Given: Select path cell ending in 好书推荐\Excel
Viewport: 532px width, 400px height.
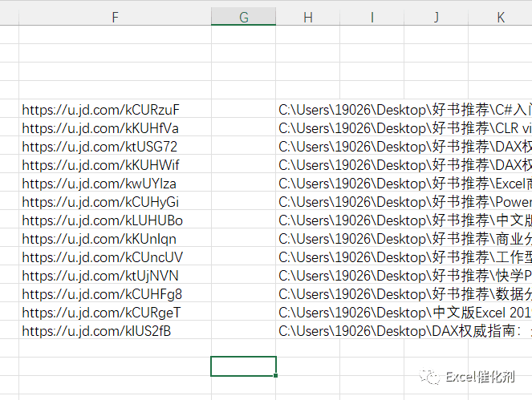Looking at the screenshot, I should click(x=404, y=183).
